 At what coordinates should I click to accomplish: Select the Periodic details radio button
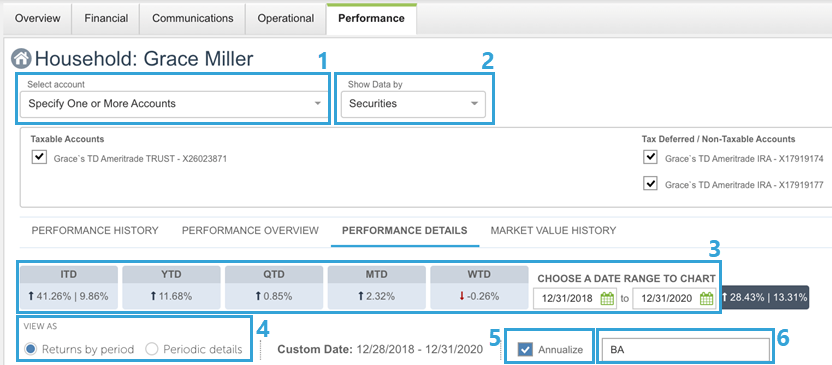coord(152,350)
